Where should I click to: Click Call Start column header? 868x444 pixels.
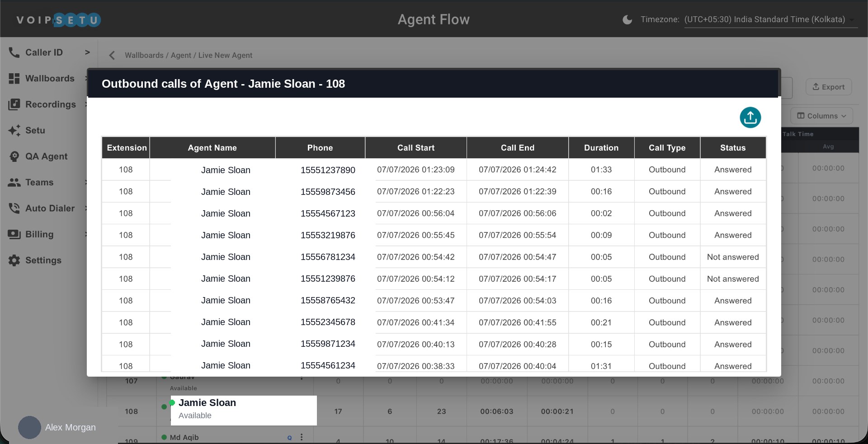coord(416,148)
